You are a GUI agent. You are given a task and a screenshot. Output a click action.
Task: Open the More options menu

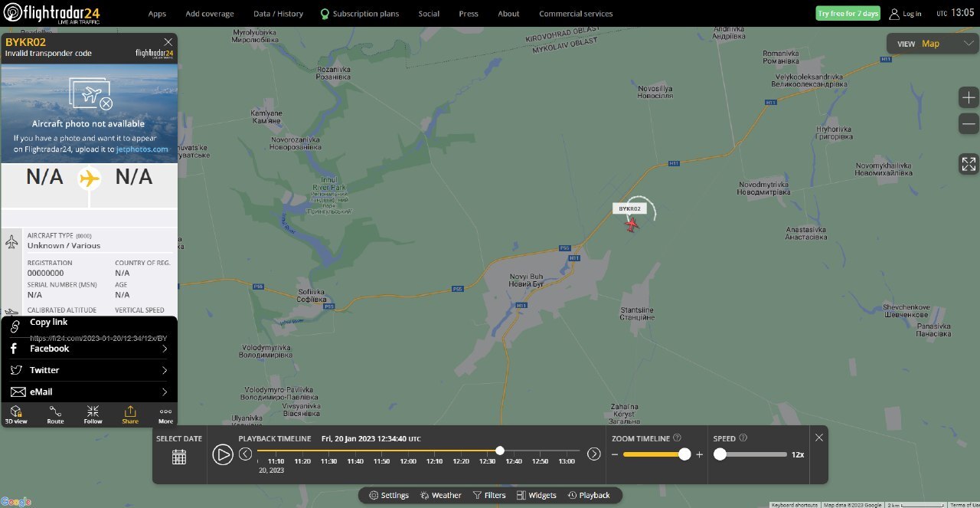[x=165, y=415]
